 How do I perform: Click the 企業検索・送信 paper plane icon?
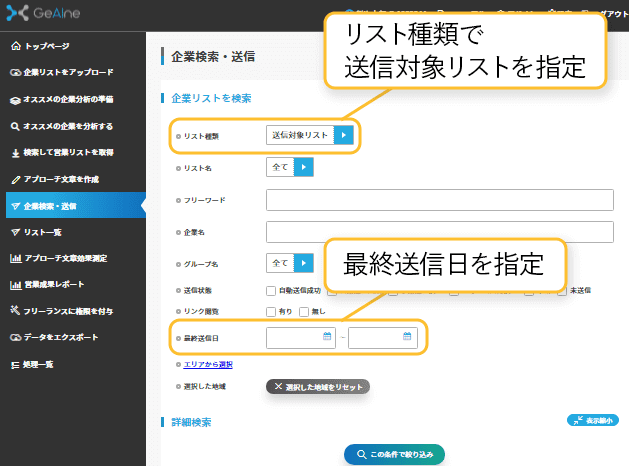coord(15,206)
